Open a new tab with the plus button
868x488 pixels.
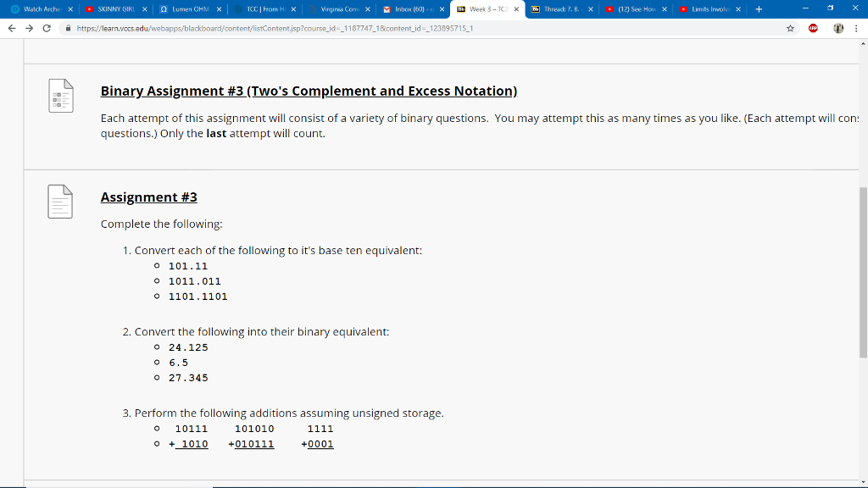coord(757,10)
